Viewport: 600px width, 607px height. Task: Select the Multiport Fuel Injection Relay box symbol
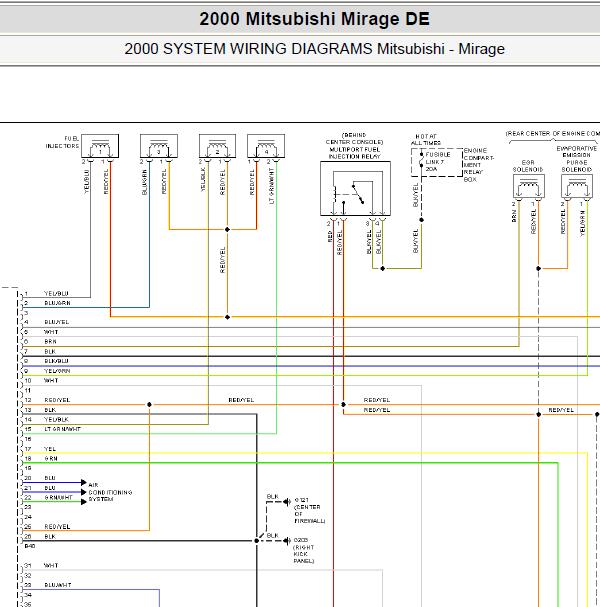tap(355, 189)
